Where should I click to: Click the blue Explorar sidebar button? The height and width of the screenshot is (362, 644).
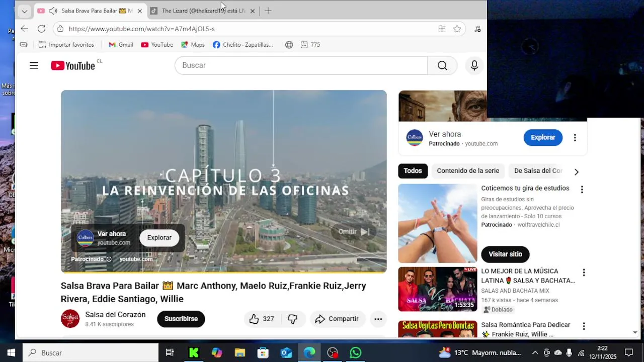point(543,137)
